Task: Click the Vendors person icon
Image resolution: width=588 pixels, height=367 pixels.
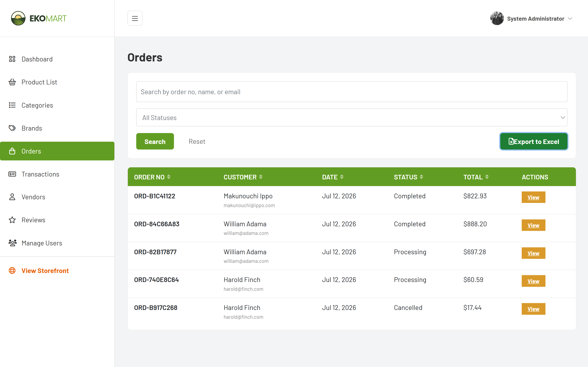Action: click(12, 197)
